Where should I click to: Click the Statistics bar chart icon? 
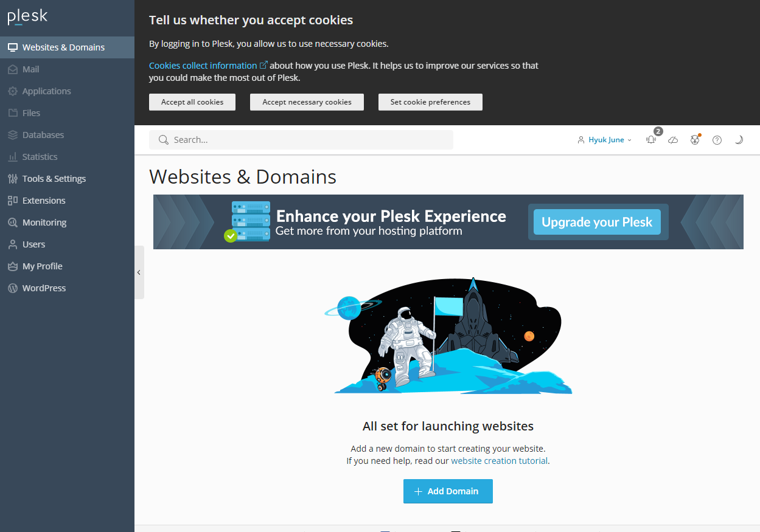[x=12, y=157]
